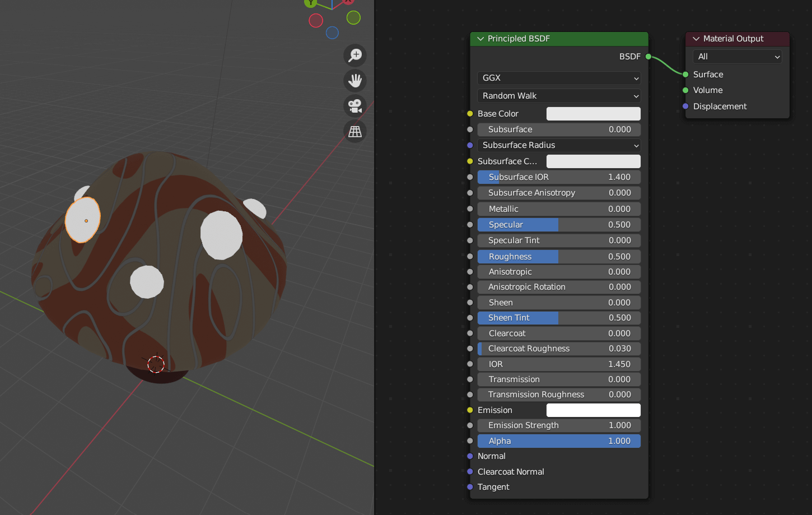Click the blue Z axis gizmo circle
This screenshot has width=812, height=515.
click(332, 33)
